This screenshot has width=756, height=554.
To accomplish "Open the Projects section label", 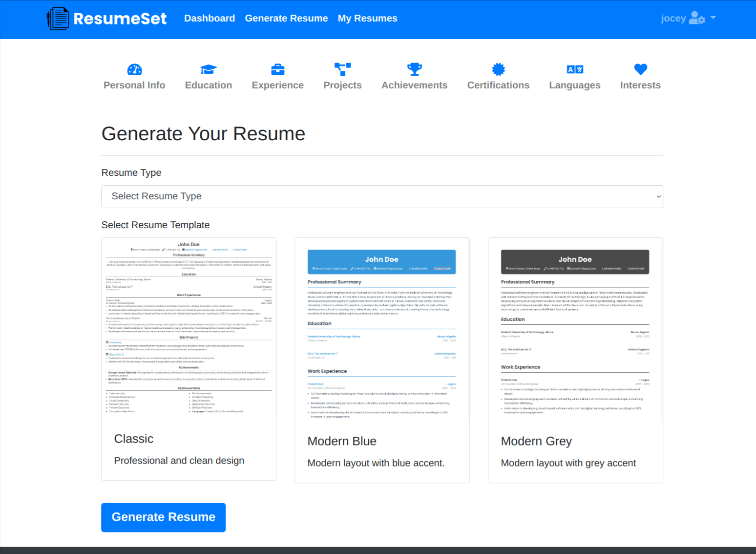I will (x=343, y=85).
